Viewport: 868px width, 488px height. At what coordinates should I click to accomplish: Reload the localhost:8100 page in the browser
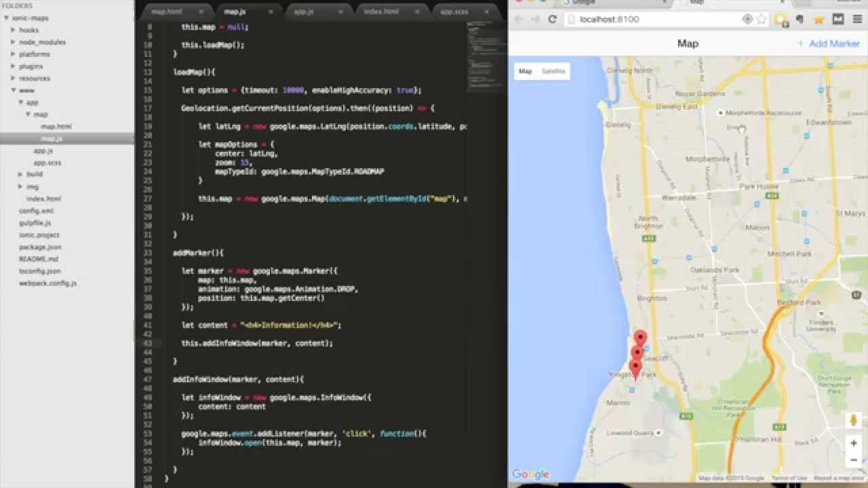pos(552,19)
